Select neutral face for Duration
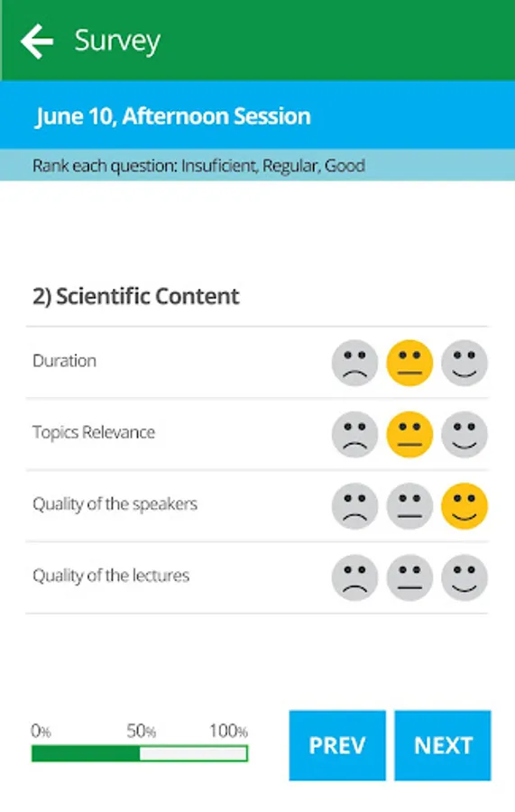 tap(409, 363)
